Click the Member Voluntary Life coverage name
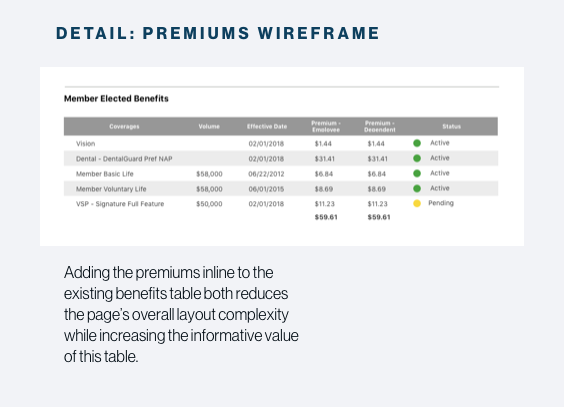Viewport: 564px width, 407px height. (x=111, y=189)
